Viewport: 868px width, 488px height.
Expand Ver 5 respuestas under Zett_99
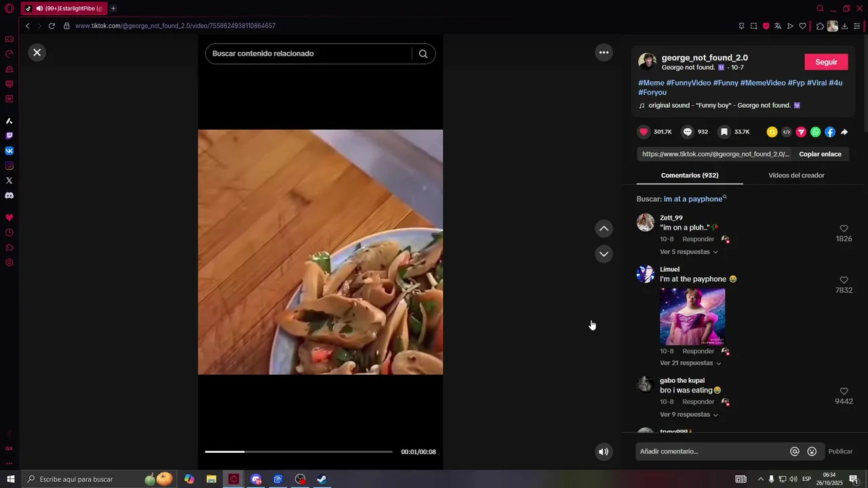tap(689, 251)
